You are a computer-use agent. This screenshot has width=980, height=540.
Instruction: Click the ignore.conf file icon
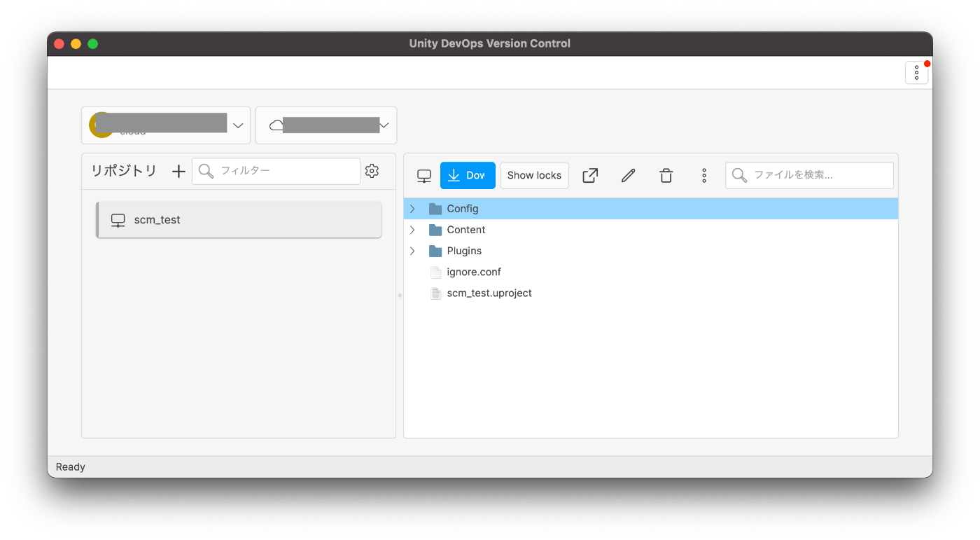pos(435,272)
